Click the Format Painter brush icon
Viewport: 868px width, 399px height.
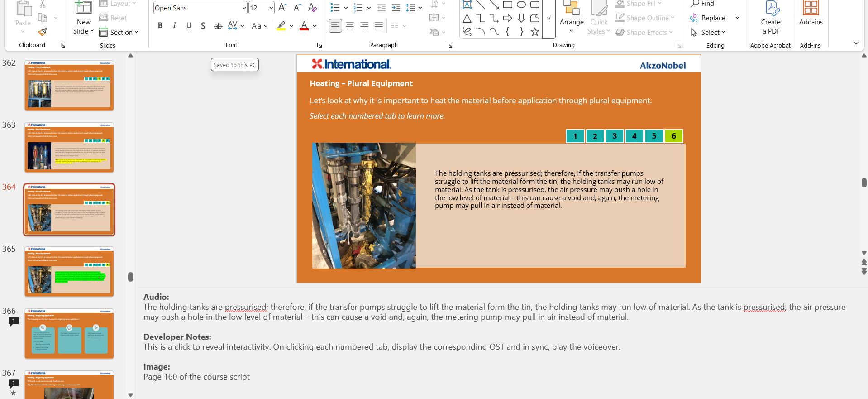pyautogui.click(x=43, y=32)
